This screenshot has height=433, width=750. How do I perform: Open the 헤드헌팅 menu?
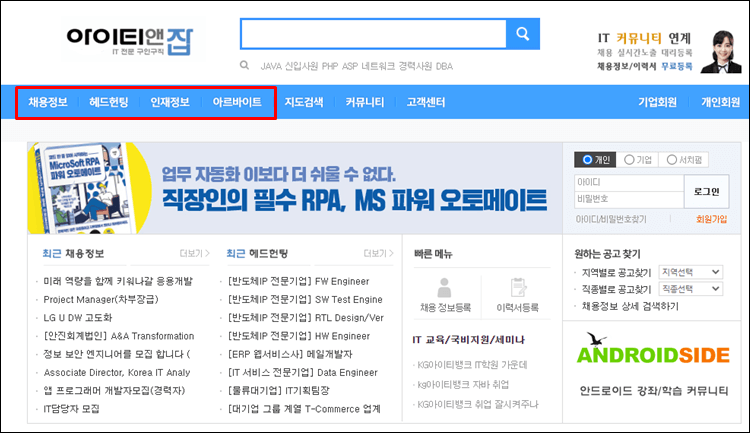coord(109,102)
